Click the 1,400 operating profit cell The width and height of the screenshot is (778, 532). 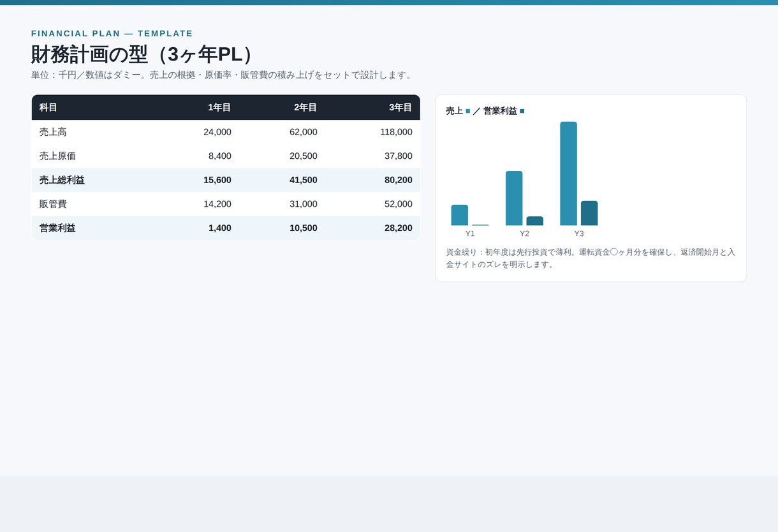coord(220,228)
